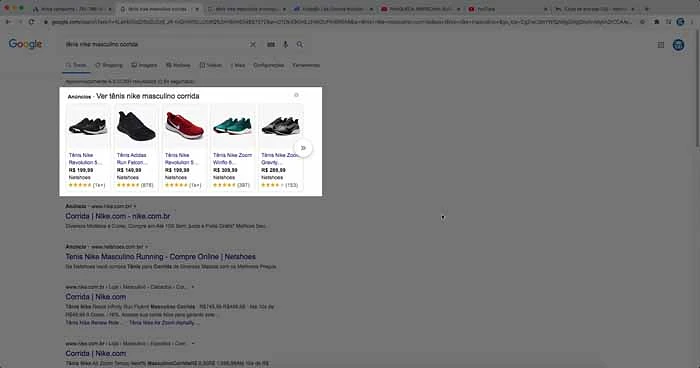
Task: Open the Chrome extensions puzzle icon
Action: 657,21
